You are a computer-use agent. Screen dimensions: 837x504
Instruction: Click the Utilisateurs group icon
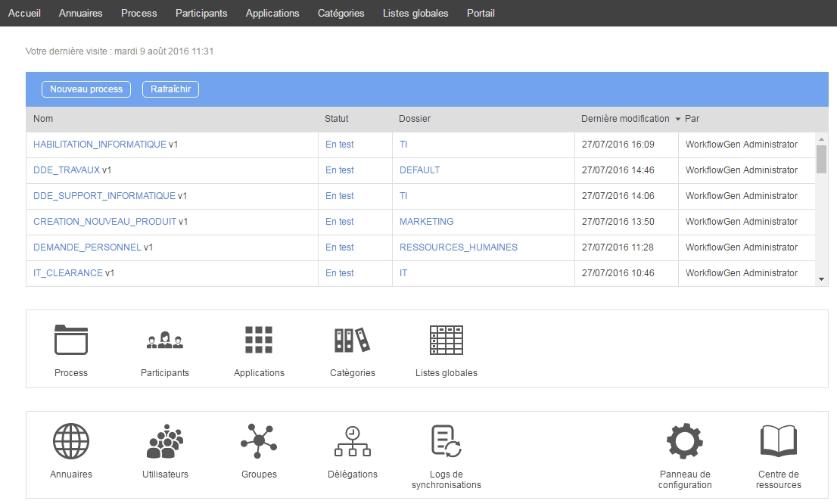tap(164, 441)
